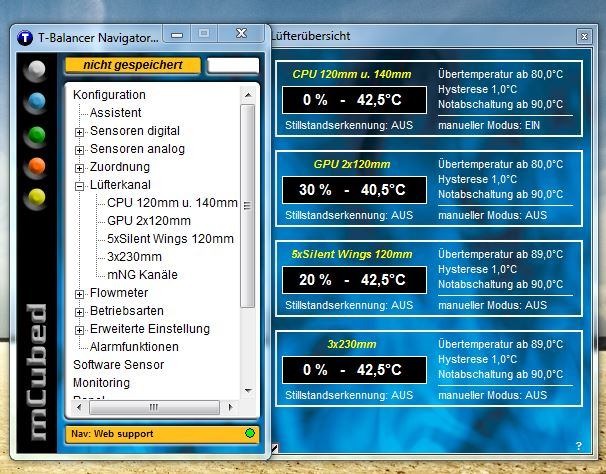Click the horizontal scrollbar left arrow
606x474 pixels.
pos(79,407)
